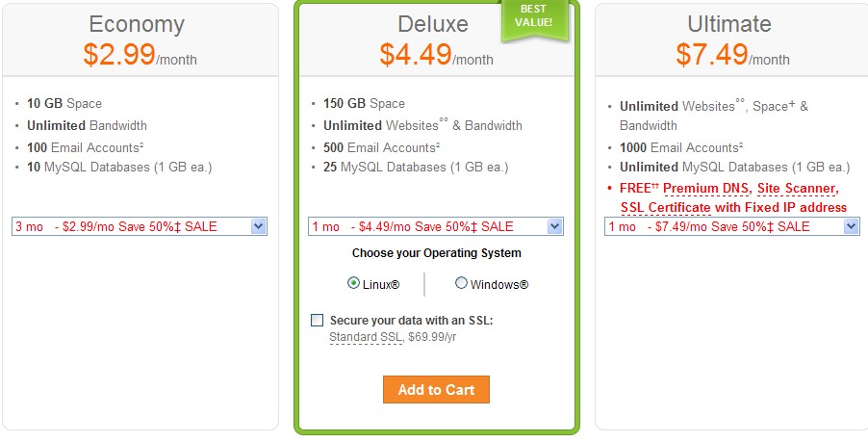Click the Add to Cart button
Screen dimensions: 868x442
pos(436,389)
